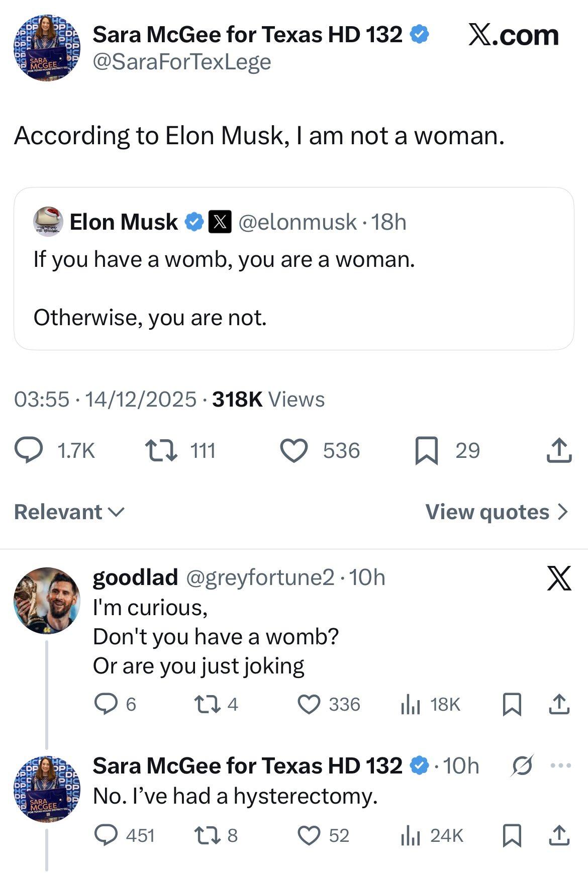Image resolution: width=588 pixels, height=873 pixels.
Task: Open the View quotes link
Action: click(497, 512)
